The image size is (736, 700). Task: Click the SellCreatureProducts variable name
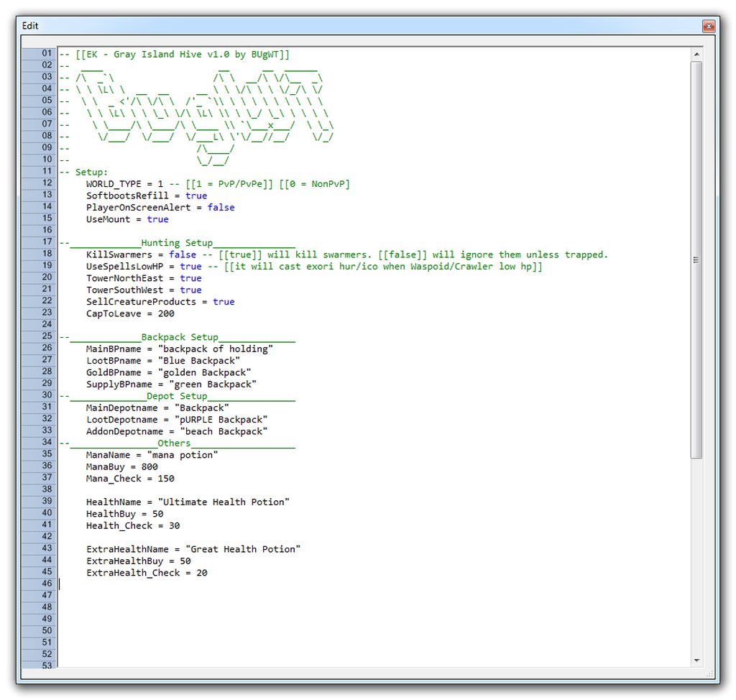coord(141,301)
